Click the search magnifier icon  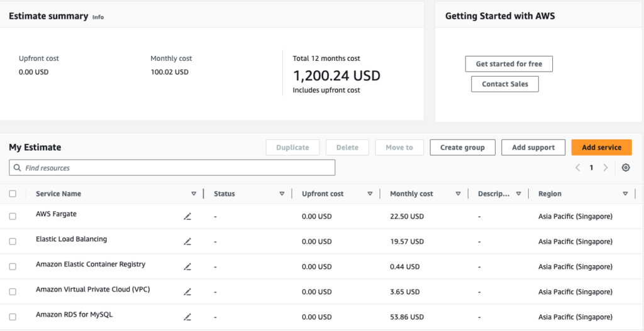17,168
